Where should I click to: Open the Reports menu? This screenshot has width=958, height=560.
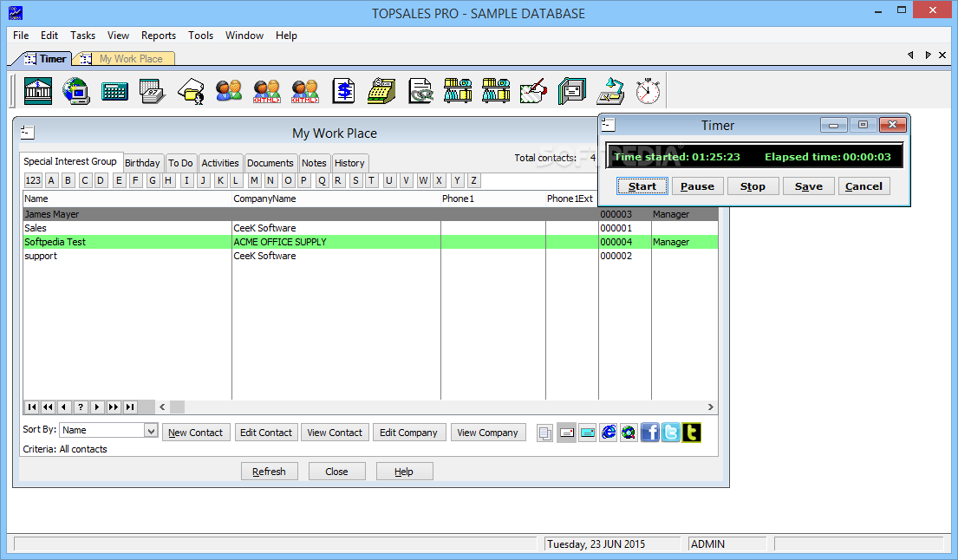[x=159, y=36]
